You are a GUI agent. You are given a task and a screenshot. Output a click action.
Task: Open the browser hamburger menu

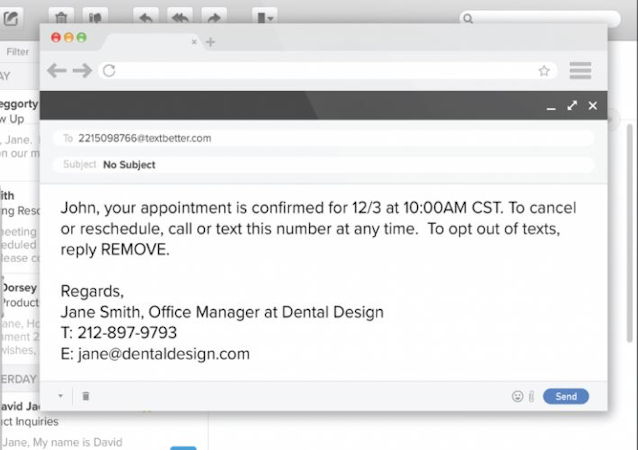(x=580, y=71)
